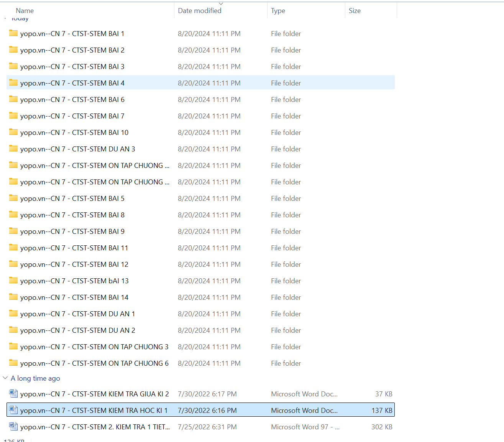Select folder name 'yopo.vn--CN 7 - CTST-STEM BAI 1'
Viewport: 504px width, 442px height.
click(72, 34)
